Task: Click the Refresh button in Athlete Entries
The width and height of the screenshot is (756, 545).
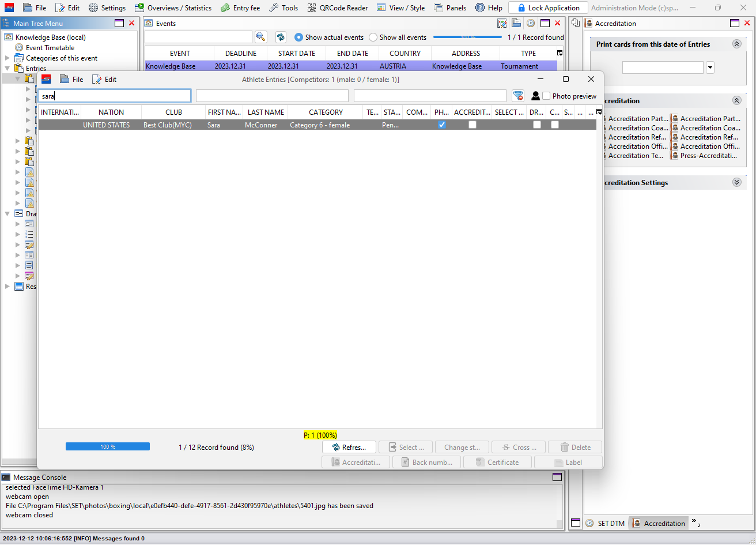Action: tap(349, 447)
